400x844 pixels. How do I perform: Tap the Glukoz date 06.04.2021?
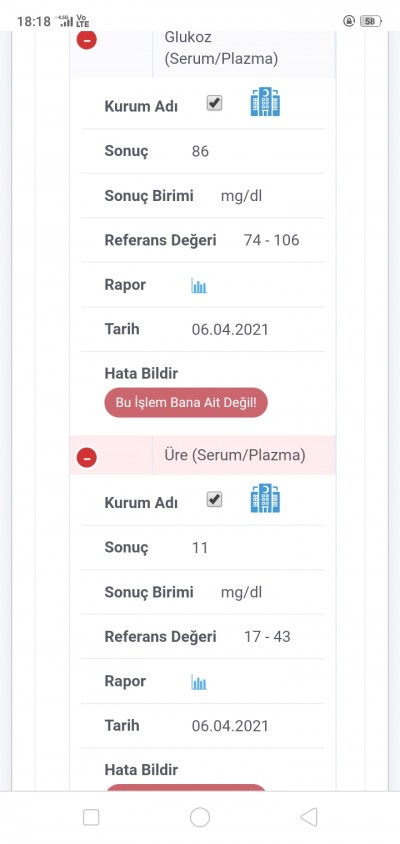230,329
